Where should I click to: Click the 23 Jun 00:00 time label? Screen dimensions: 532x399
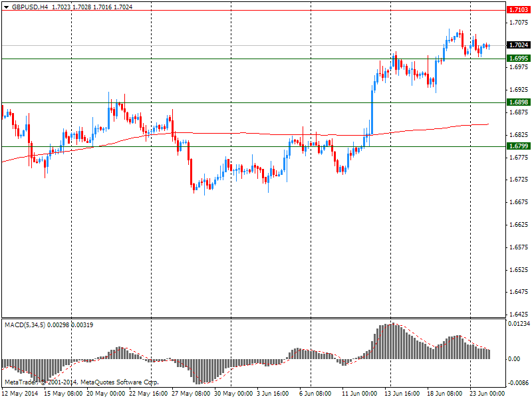(487, 394)
